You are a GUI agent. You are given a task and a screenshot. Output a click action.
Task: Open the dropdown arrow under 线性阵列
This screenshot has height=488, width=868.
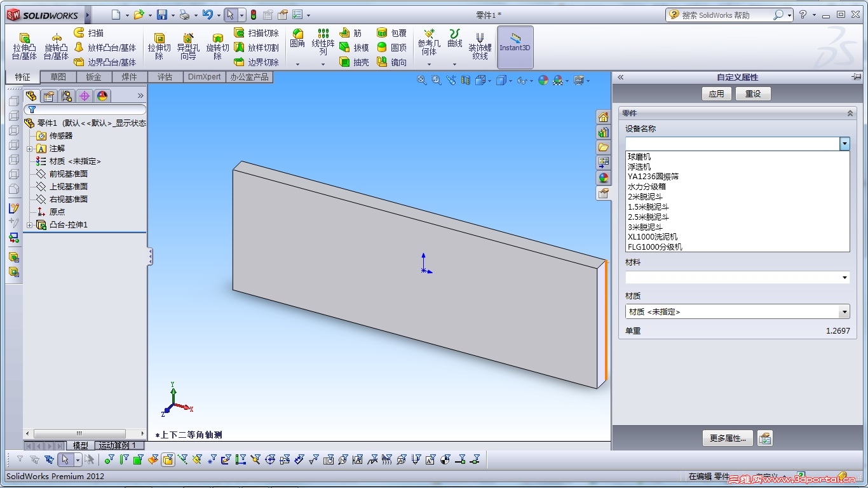(x=323, y=64)
